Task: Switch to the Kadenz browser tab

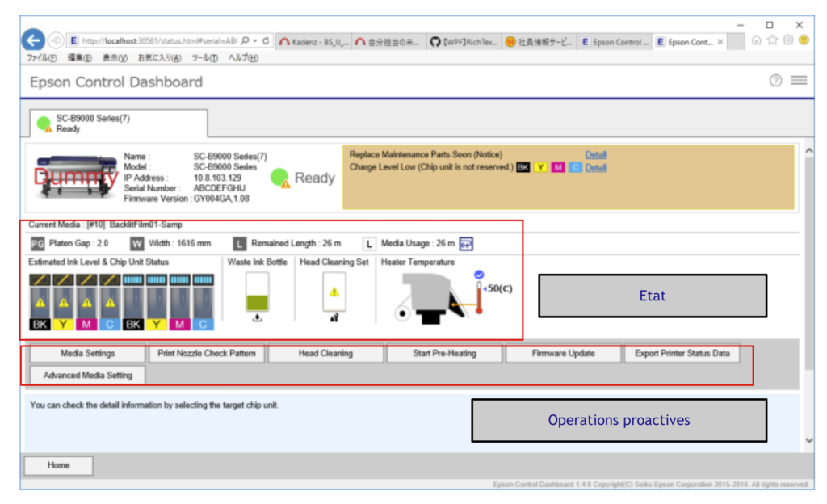Action: click(x=314, y=42)
